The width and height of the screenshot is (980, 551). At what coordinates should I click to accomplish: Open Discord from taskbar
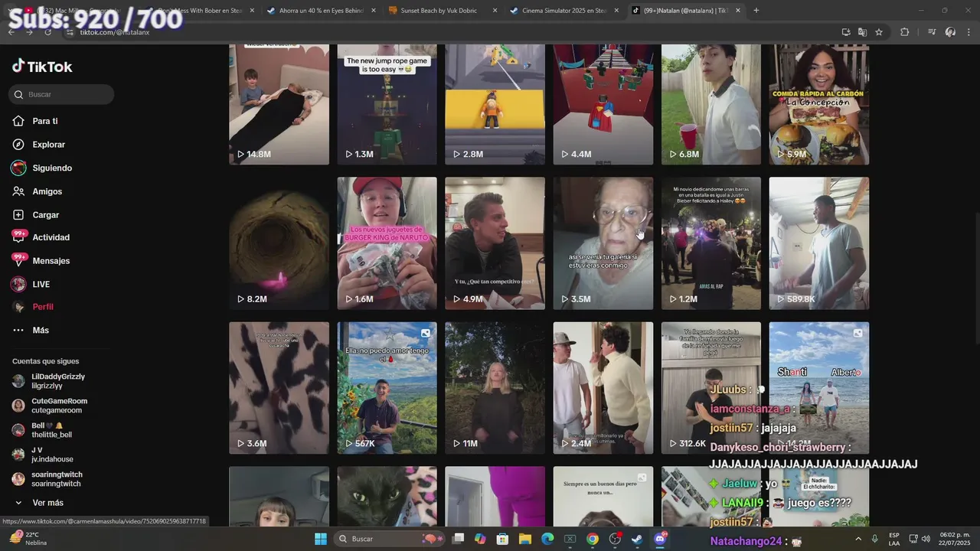click(660, 539)
